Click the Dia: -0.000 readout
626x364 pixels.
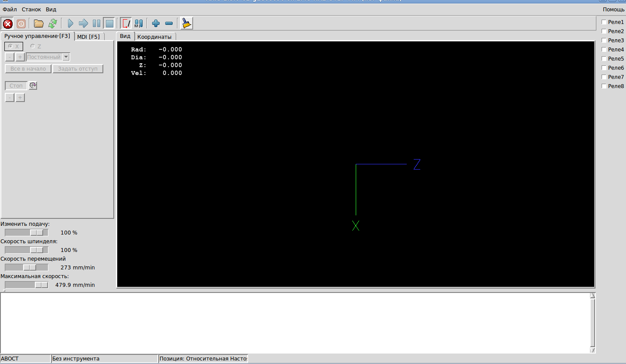[156, 58]
